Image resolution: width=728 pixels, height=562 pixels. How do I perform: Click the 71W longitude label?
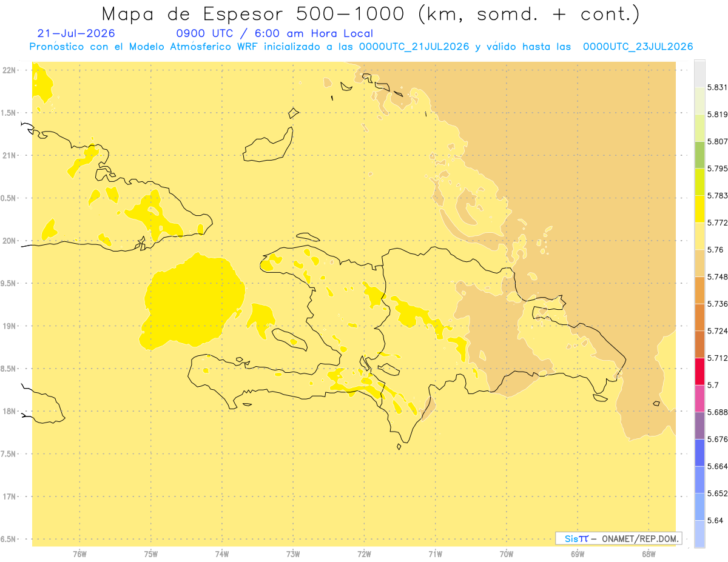(435, 554)
